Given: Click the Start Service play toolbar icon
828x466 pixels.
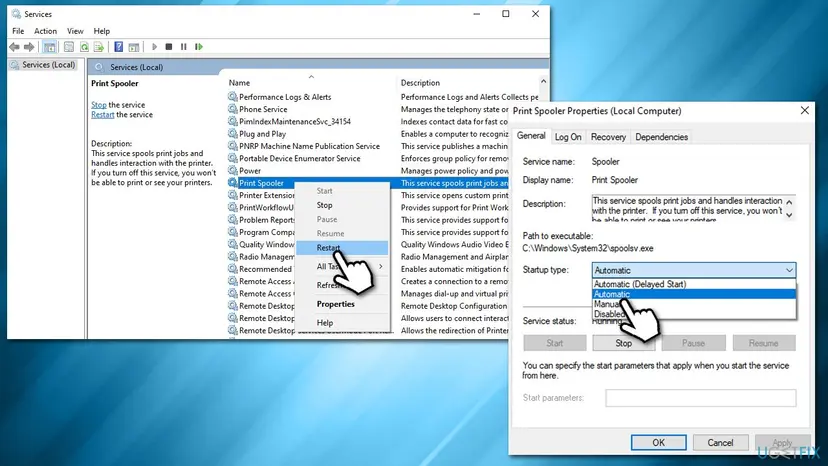Looking at the screenshot, I should coord(154,47).
